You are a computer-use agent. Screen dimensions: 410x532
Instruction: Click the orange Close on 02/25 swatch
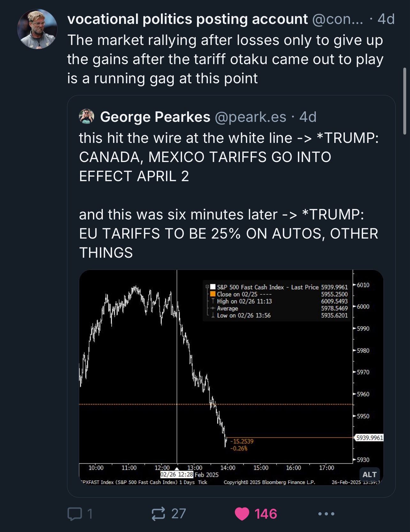coord(213,294)
